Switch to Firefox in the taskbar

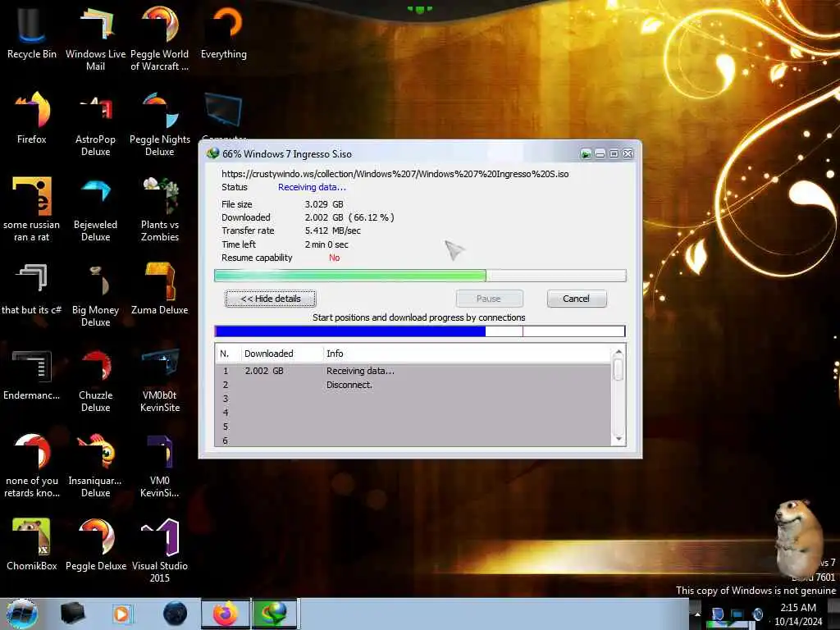[226, 614]
